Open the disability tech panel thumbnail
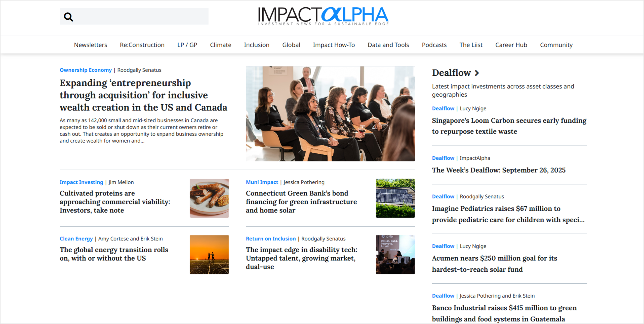This screenshot has width=644, height=324. click(x=395, y=255)
